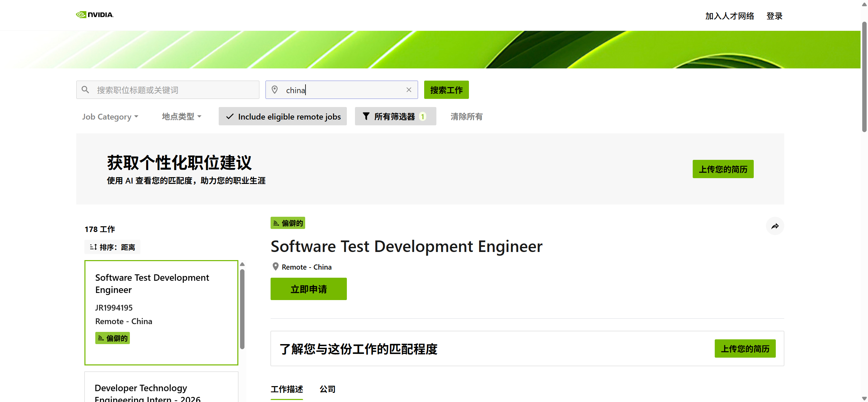The height and width of the screenshot is (402, 868).
Task: Click 清除所有 to clear filters
Action: pyautogui.click(x=466, y=117)
